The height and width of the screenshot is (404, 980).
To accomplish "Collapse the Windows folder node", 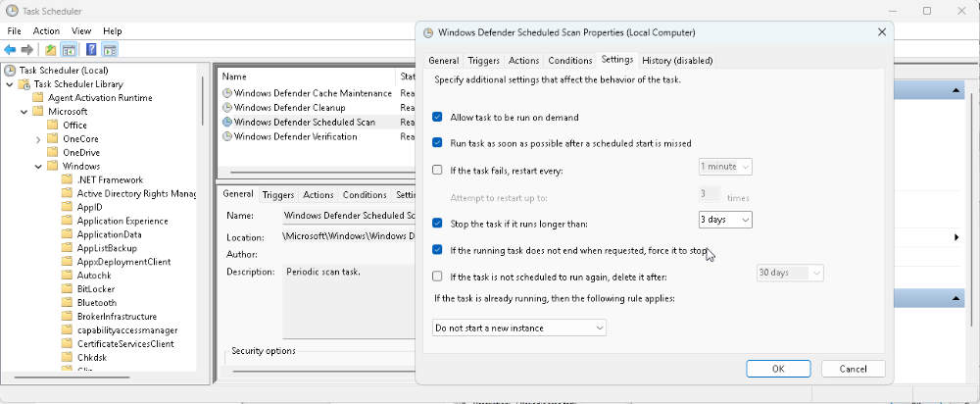I will point(39,167).
